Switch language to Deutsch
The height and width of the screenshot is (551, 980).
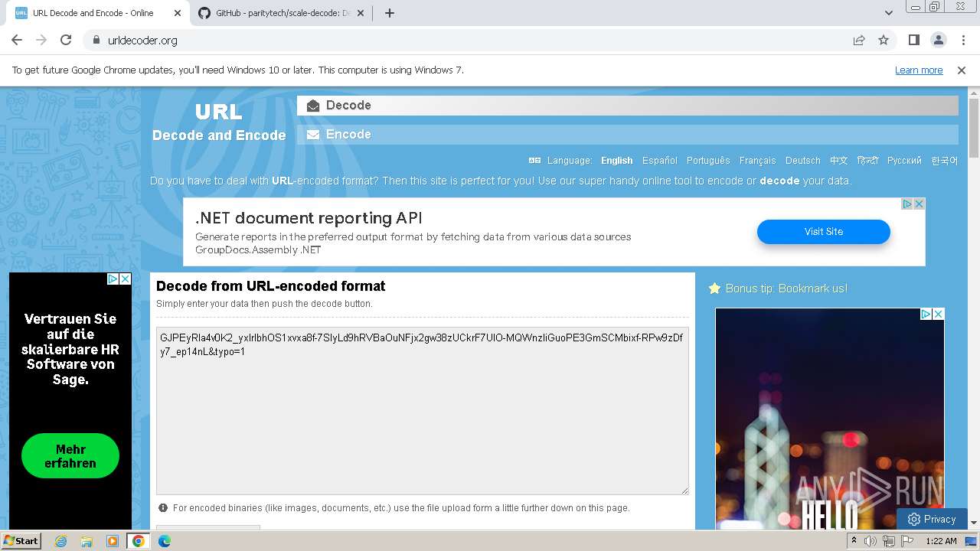(803, 161)
